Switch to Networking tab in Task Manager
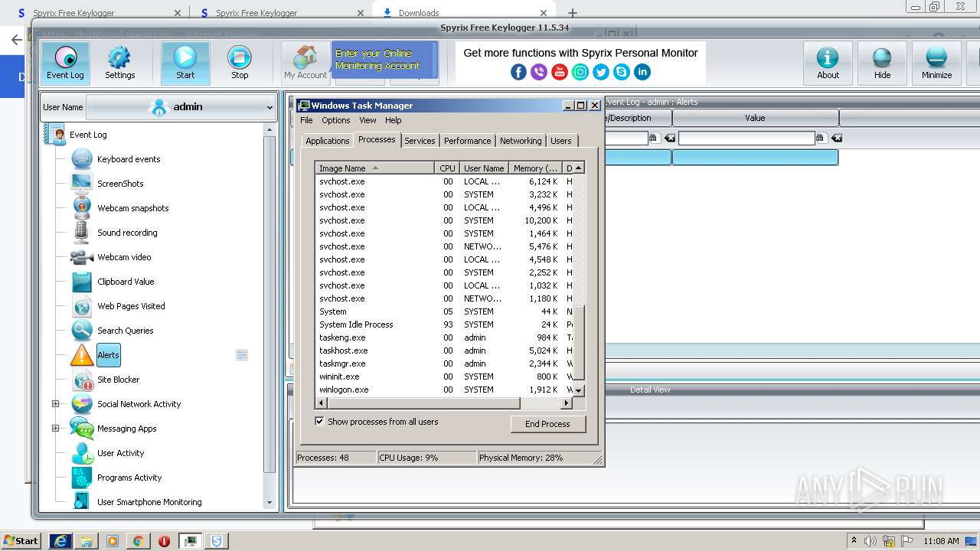This screenshot has width=980, height=551. pos(521,141)
